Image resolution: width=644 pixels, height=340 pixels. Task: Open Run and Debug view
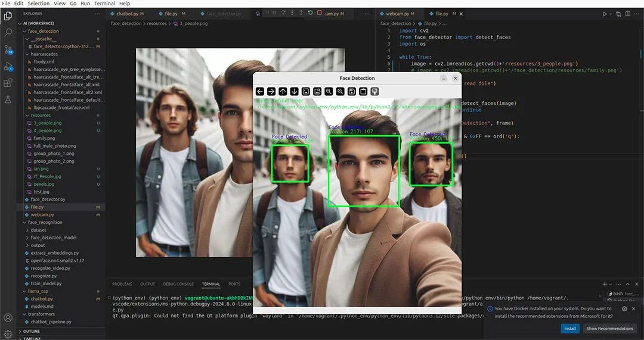pos(8,67)
